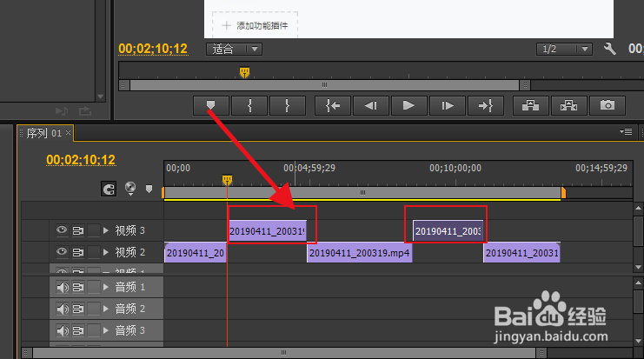Click the left panel scroll down arrow
Screen dimensions: 644x359
point(100,97)
